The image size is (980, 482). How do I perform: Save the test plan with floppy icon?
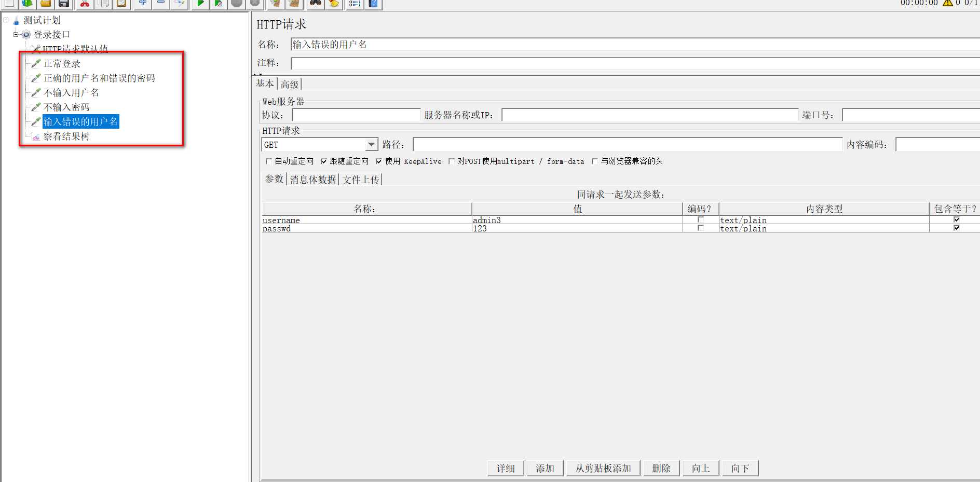(63, 3)
